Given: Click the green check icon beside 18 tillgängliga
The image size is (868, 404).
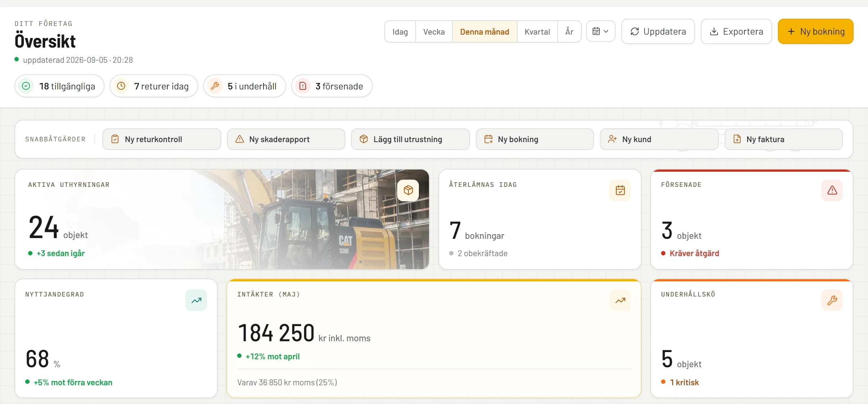Looking at the screenshot, I should pos(26,86).
